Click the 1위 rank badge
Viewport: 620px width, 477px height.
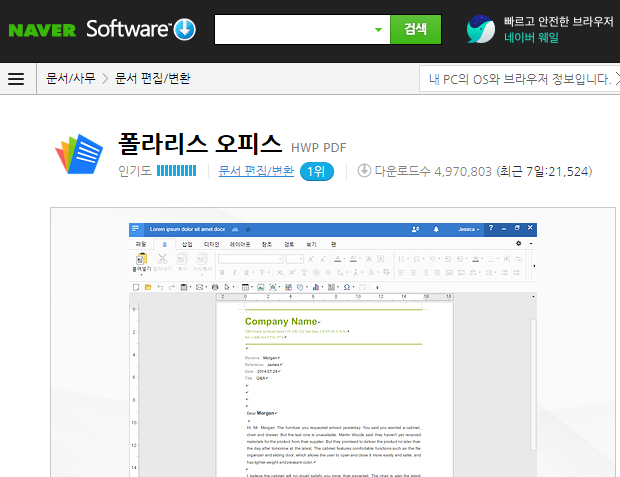point(317,171)
